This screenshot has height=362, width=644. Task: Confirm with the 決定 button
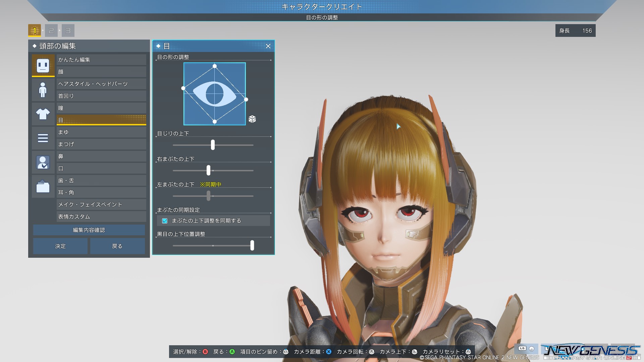[60, 246]
